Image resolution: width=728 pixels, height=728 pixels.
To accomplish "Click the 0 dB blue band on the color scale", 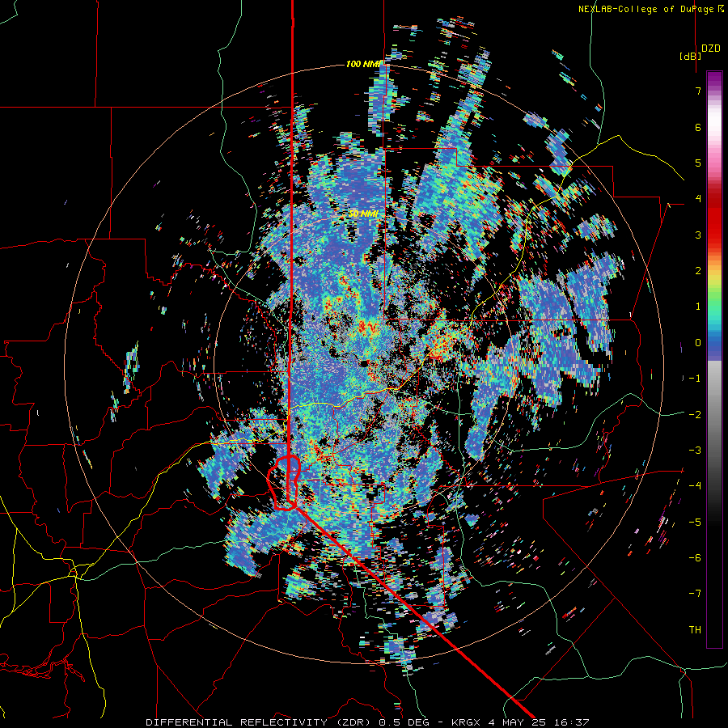I will [714, 343].
